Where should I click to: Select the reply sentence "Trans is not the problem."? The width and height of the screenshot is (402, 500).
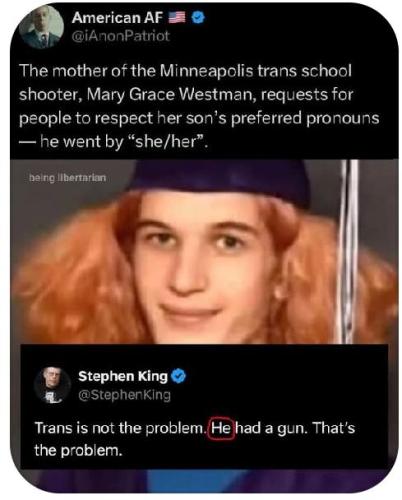119,428
